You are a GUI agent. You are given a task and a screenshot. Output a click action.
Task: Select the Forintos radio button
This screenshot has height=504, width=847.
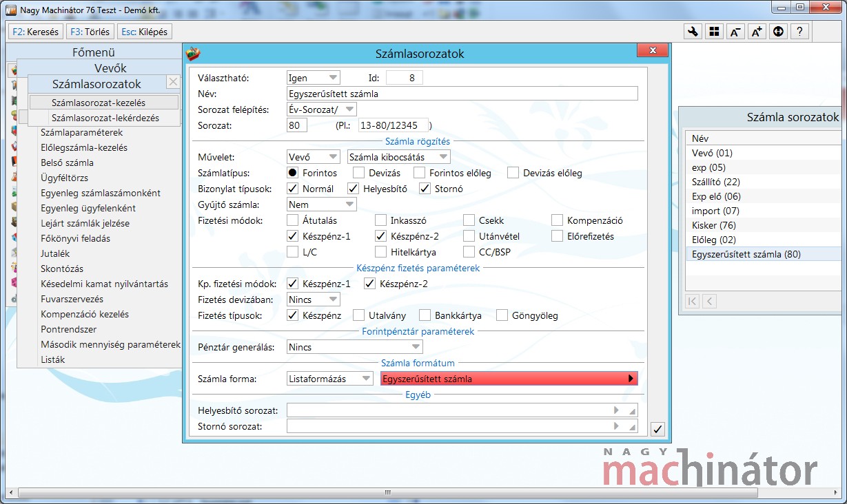(x=293, y=174)
